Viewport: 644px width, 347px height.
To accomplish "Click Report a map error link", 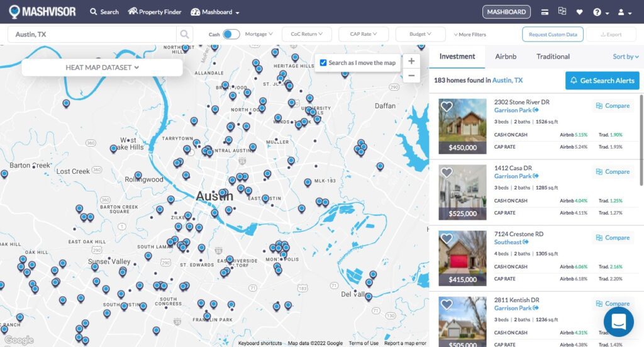I will (405, 343).
